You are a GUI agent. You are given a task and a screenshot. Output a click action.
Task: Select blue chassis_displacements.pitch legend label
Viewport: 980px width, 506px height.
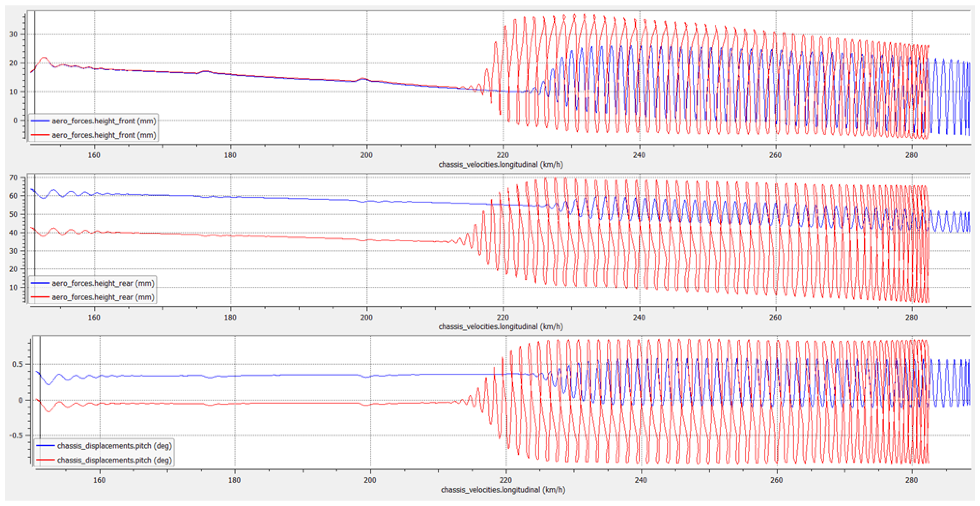coord(114,446)
